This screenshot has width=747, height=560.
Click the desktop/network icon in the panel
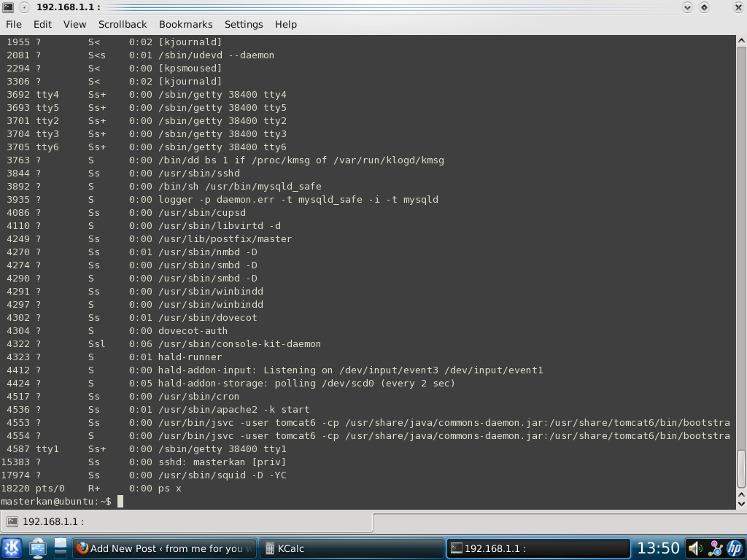click(x=38, y=548)
